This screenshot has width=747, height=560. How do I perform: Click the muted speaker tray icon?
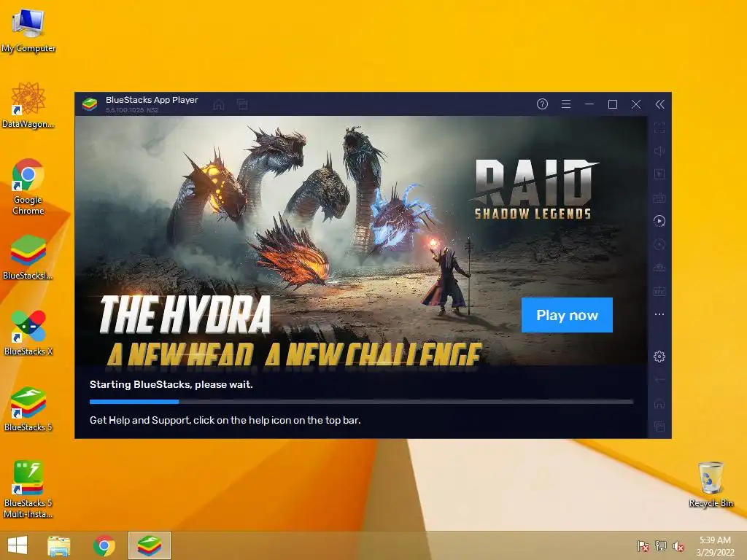point(678,545)
